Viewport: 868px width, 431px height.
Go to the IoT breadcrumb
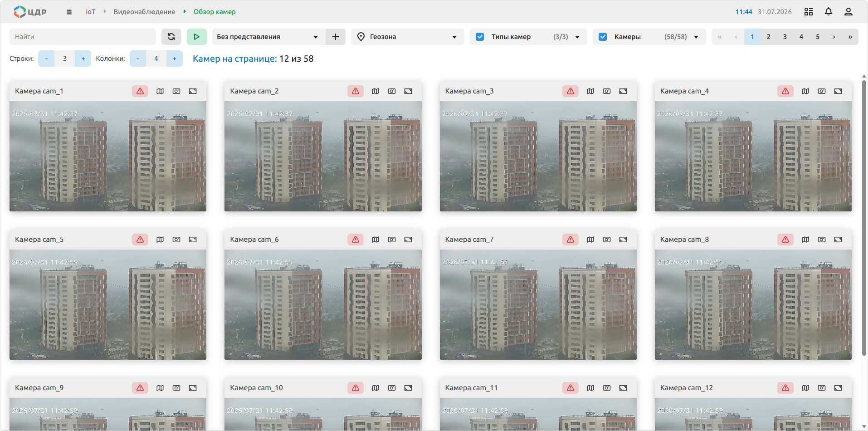pyautogui.click(x=91, y=12)
